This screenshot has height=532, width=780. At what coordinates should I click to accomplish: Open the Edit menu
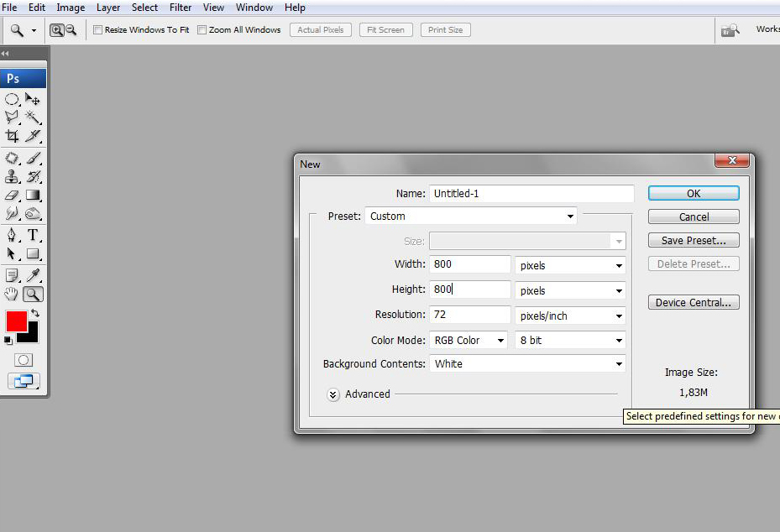[x=37, y=8]
